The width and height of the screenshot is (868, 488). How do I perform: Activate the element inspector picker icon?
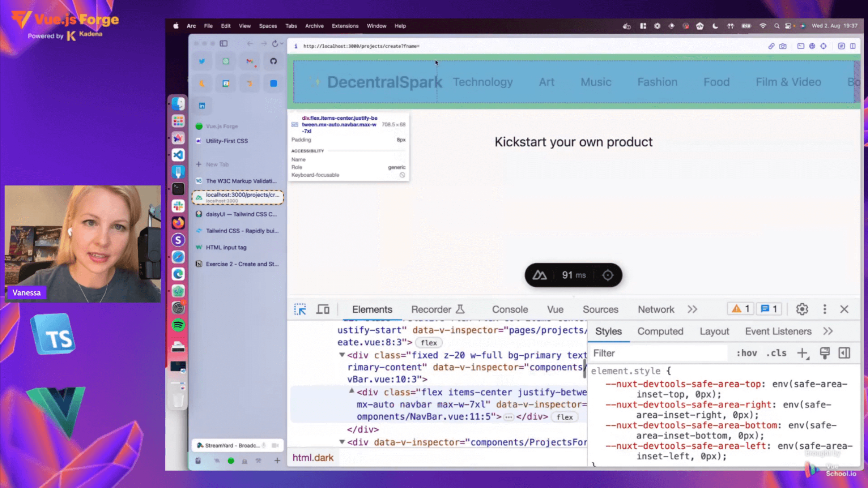click(300, 309)
